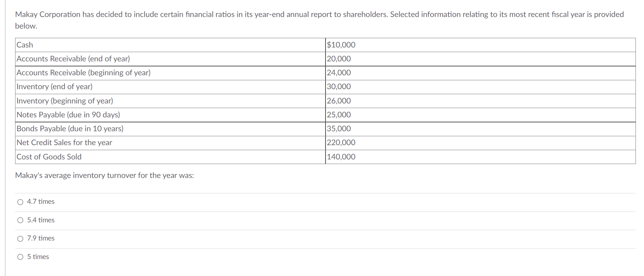This screenshot has height=276, width=644.
Task: Click the inventory turnover question text
Action: pyautogui.click(x=104, y=175)
